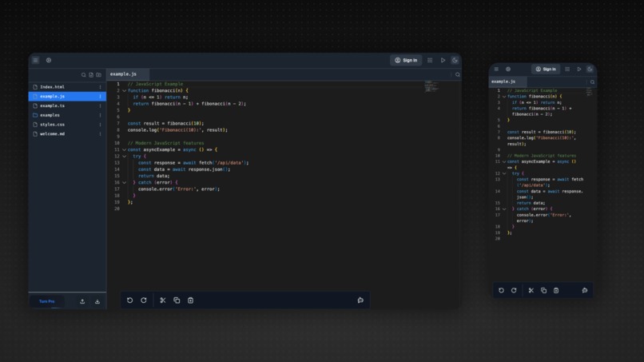This screenshot has width=644, height=362.
Task: Open search icon in mobile preview tab bar
Action: coord(592,82)
